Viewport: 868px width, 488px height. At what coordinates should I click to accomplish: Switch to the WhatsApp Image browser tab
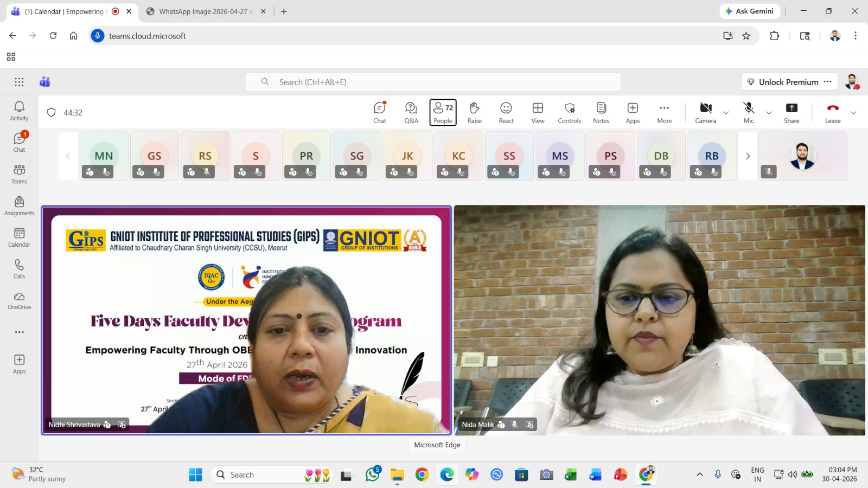coord(206,11)
